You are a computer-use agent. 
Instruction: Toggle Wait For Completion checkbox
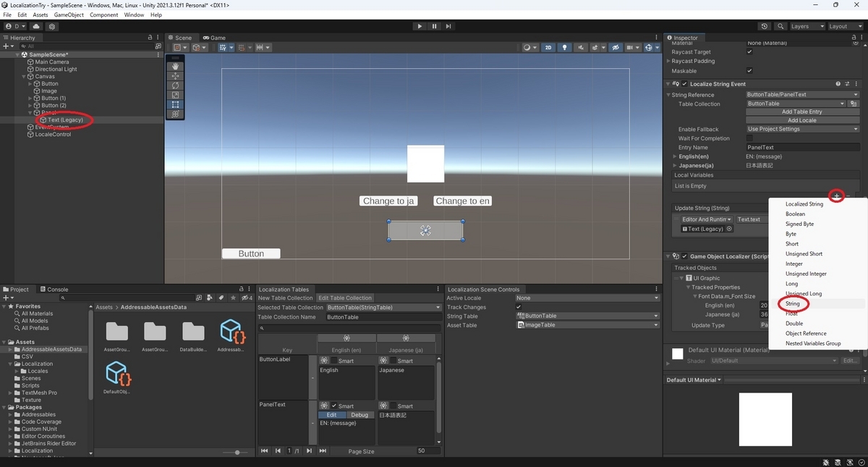tap(749, 138)
